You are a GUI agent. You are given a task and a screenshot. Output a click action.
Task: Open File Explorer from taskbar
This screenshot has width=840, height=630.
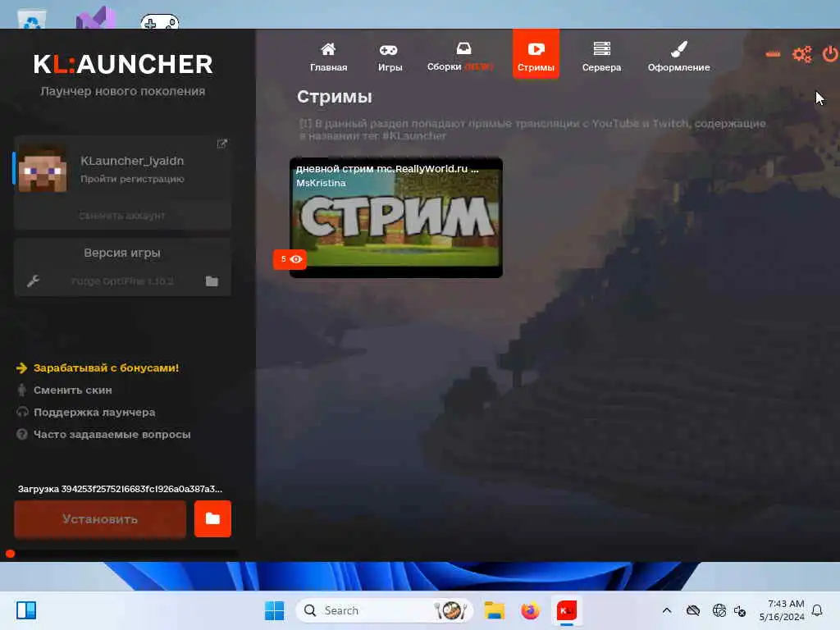[494, 610]
